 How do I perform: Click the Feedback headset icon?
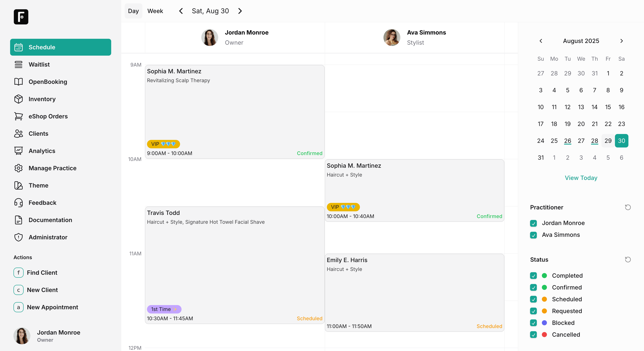pos(19,203)
